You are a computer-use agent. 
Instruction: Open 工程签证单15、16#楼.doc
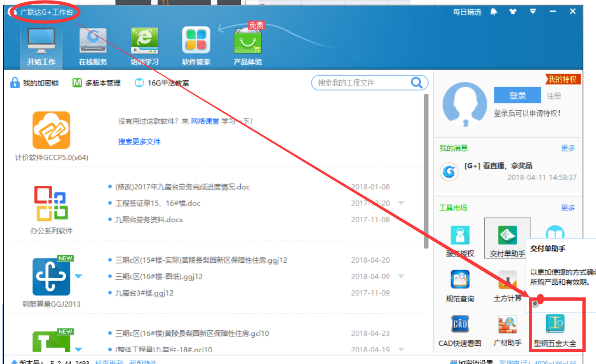pos(158,203)
